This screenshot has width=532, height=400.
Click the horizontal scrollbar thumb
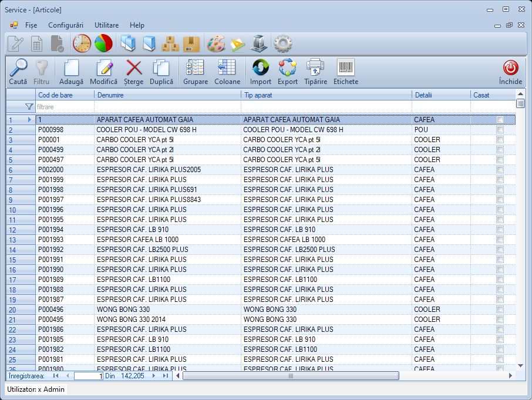pyautogui.click(x=291, y=376)
